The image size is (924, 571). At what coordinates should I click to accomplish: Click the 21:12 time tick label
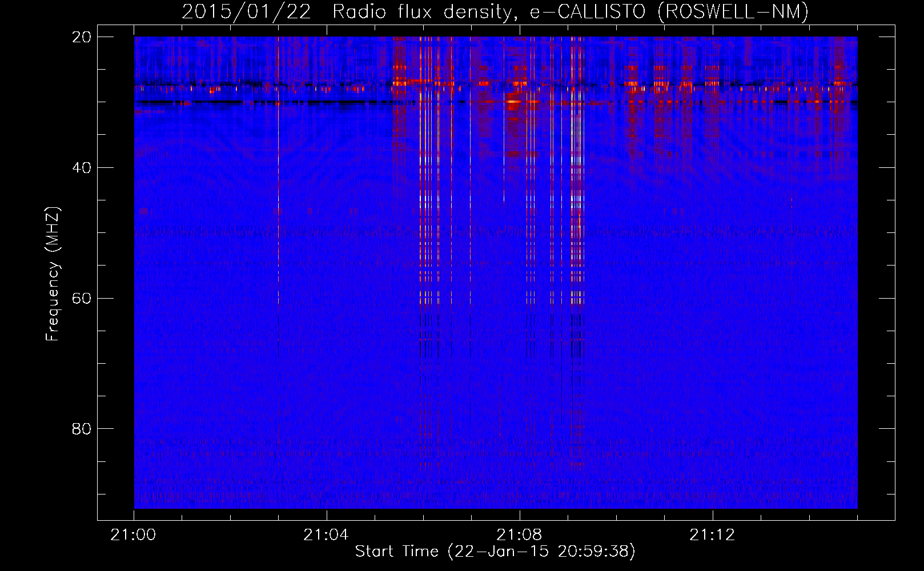coord(712,535)
